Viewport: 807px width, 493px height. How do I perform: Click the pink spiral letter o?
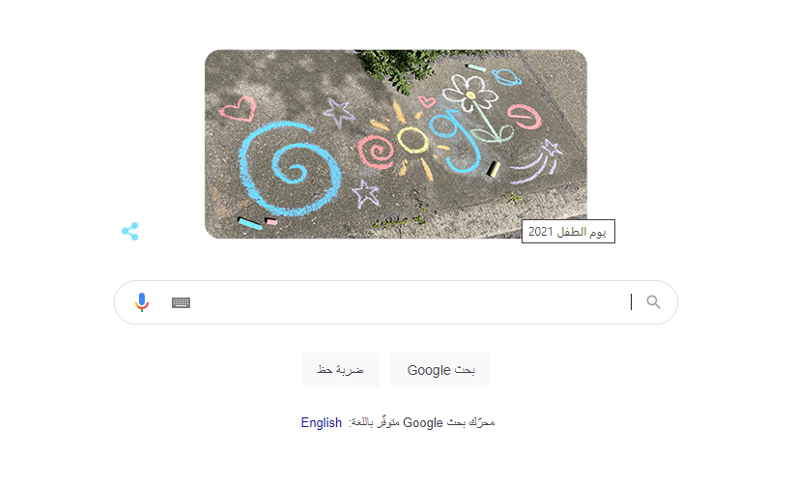[x=376, y=151]
